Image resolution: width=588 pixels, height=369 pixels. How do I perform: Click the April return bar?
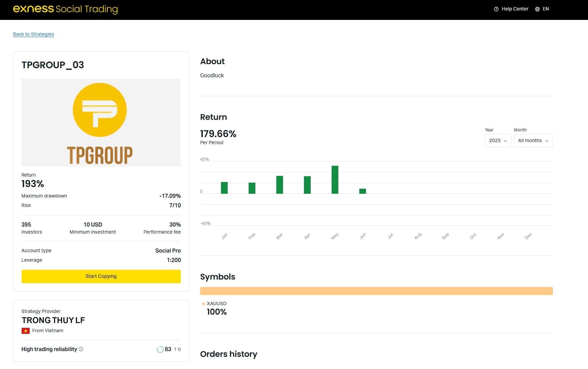(x=307, y=185)
